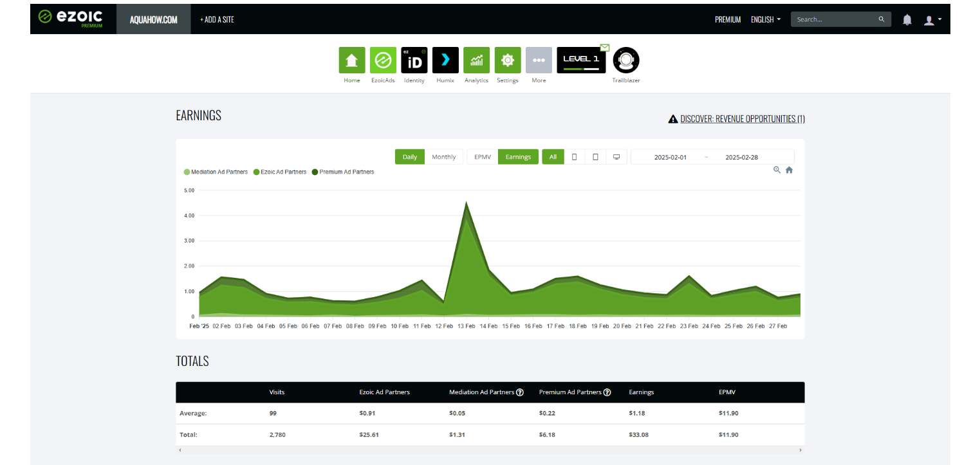
Task: Open the Settings gear icon
Action: click(508, 60)
